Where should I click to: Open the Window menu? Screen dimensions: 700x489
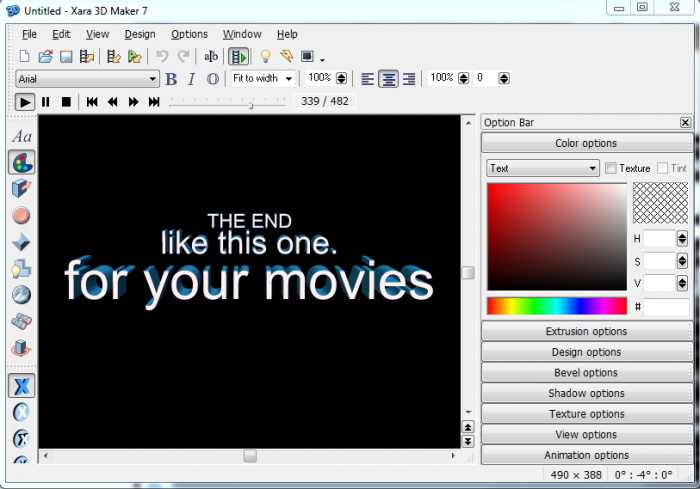[242, 34]
